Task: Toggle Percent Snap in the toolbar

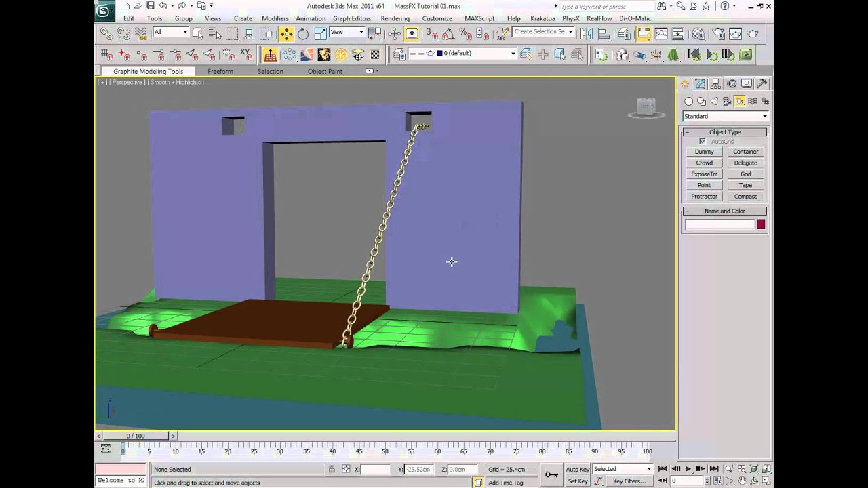Action: point(465,34)
